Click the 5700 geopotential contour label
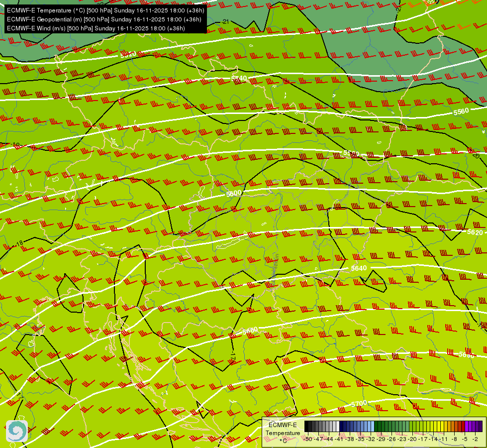 coord(359,404)
